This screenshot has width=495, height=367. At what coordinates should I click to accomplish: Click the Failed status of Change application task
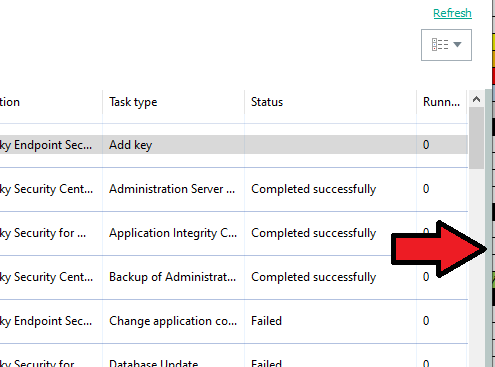coord(266,321)
